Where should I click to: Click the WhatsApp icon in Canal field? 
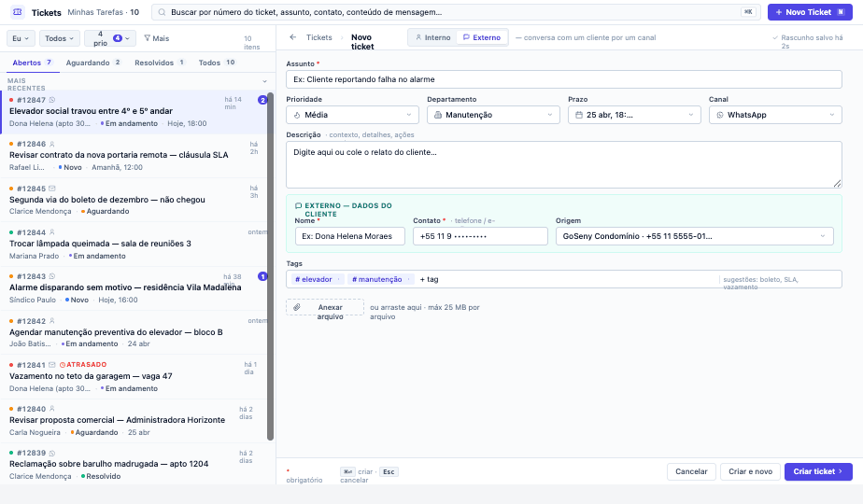(720, 115)
